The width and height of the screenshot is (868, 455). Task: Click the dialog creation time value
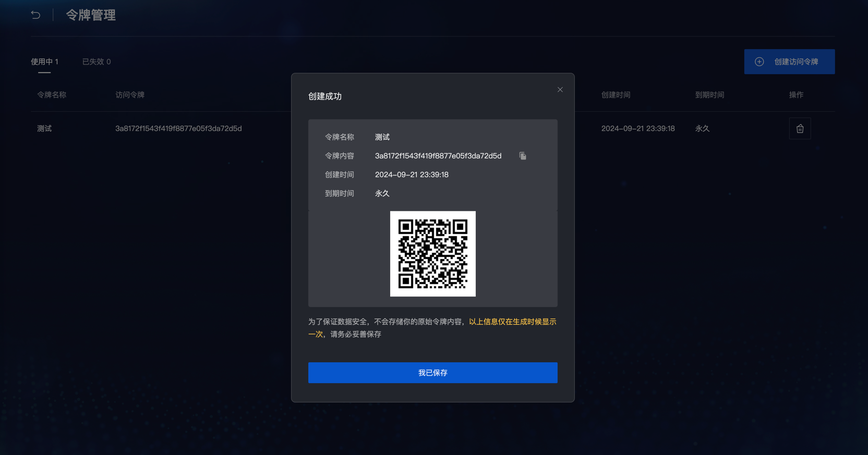click(412, 175)
